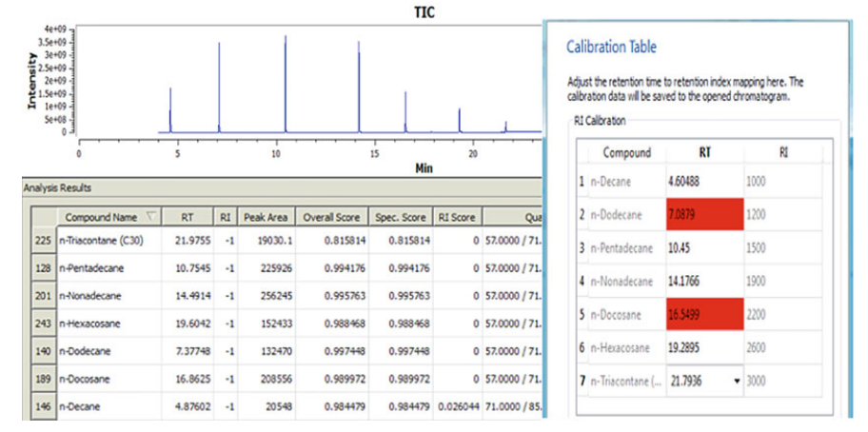Sort results by Peak Area column header
868x432 pixels.
tap(266, 216)
